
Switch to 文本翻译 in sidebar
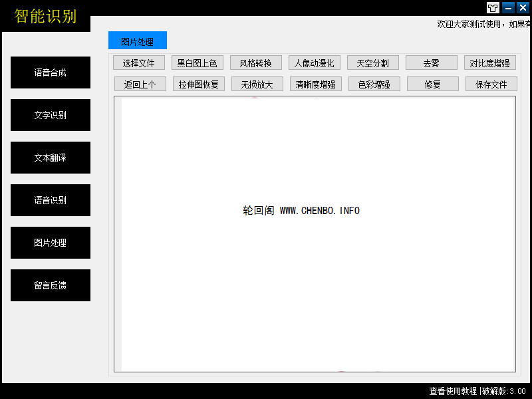click(51, 158)
